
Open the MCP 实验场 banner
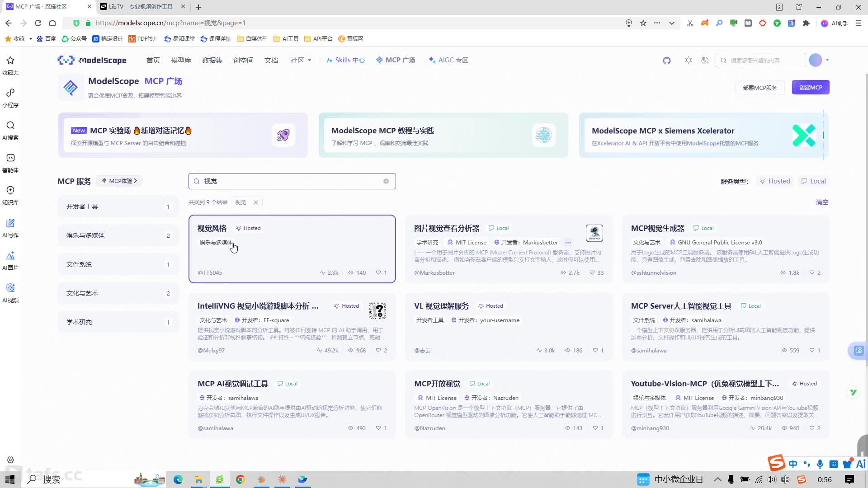pyautogui.click(x=183, y=135)
